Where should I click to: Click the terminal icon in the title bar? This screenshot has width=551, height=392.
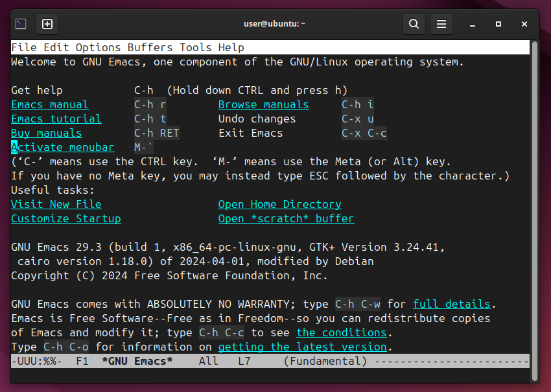[x=21, y=24]
